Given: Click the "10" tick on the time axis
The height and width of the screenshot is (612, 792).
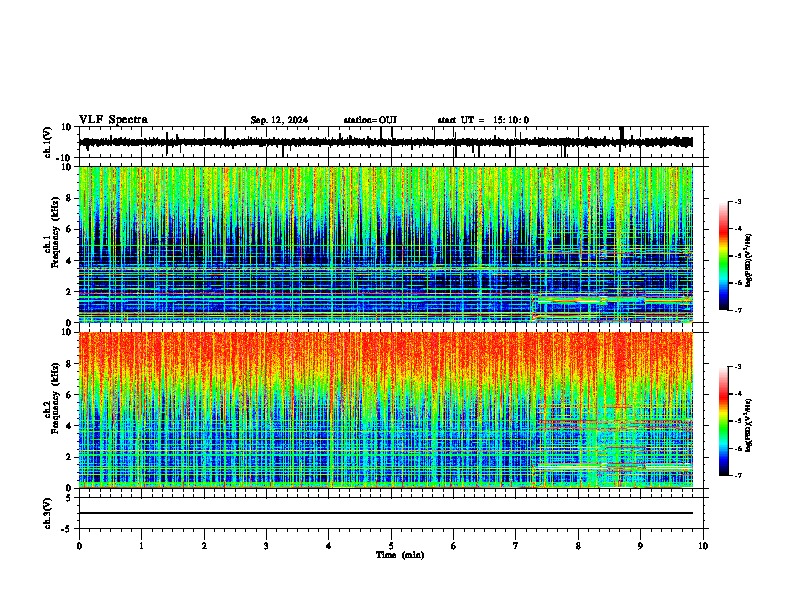Looking at the screenshot, I should pyautogui.click(x=703, y=546).
